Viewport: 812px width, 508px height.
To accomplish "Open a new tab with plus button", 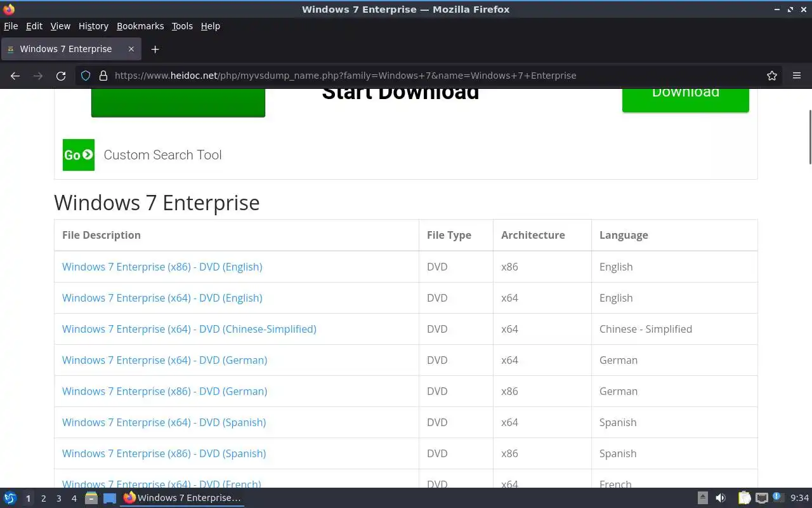I will pyautogui.click(x=155, y=49).
